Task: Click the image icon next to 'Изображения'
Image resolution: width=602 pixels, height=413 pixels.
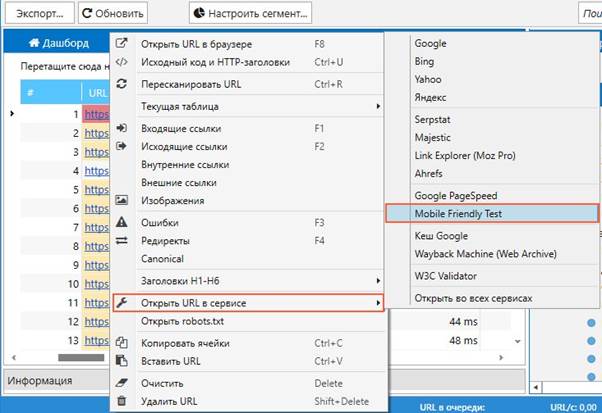Action: tap(122, 200)
